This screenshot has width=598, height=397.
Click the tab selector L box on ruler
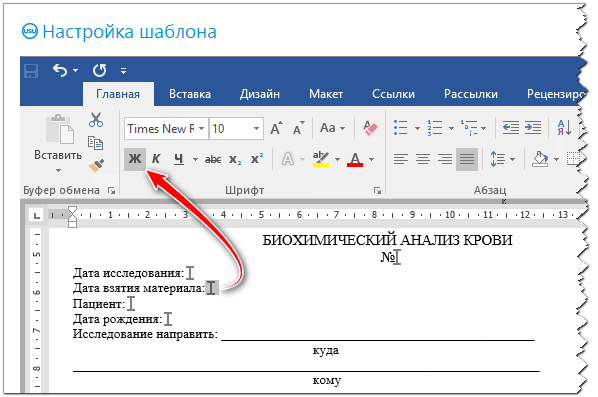click(x=37, y=215)
